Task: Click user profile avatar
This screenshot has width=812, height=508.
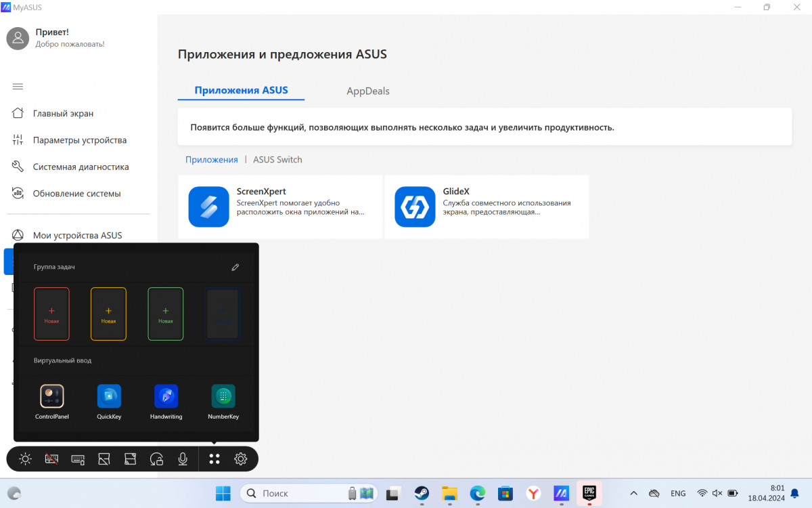Action: tap(18, 38)
